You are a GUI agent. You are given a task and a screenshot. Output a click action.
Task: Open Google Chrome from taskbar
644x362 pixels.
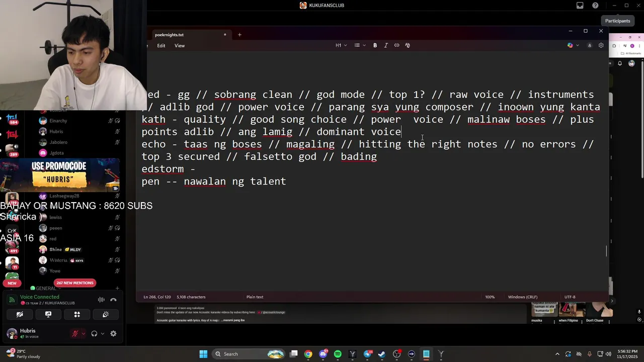click(308, 354)
